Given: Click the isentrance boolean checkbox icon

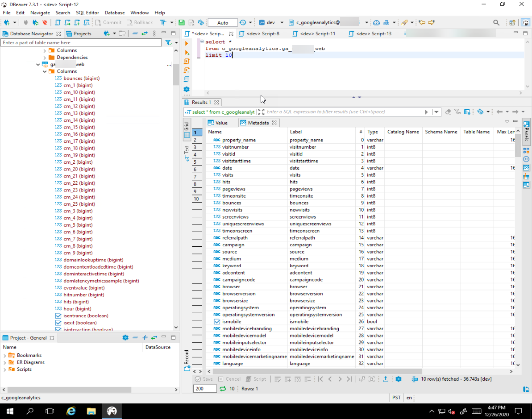Looking at the screenshot, I should click(x=57, y=315).
